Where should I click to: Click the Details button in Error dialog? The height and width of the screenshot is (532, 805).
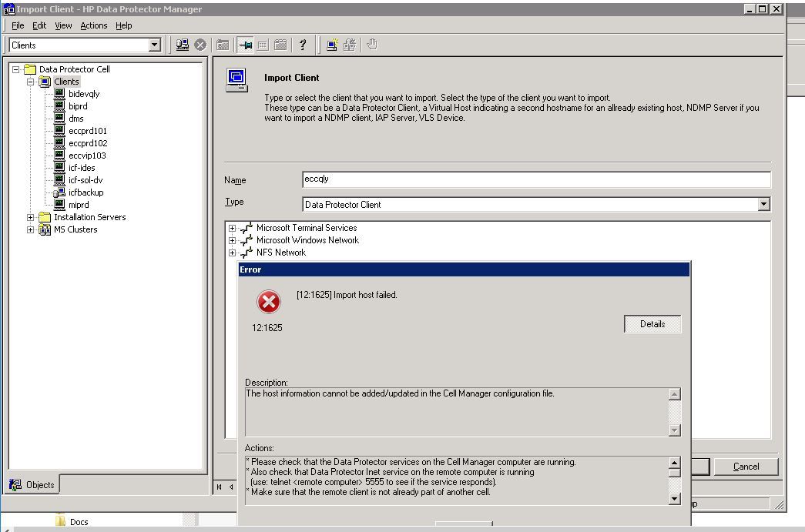[652, 324]
